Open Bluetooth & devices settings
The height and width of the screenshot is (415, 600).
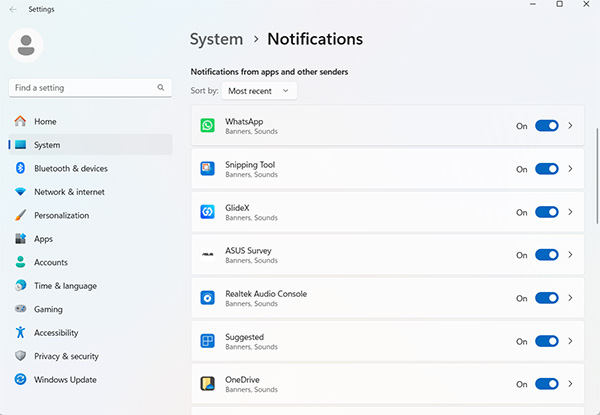[x=70, y=169]
